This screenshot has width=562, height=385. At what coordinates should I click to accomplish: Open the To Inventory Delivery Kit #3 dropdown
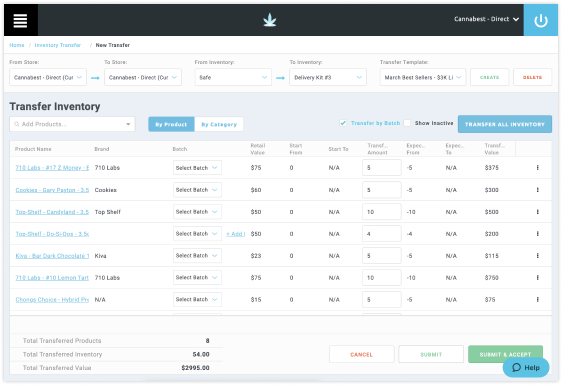328,77
